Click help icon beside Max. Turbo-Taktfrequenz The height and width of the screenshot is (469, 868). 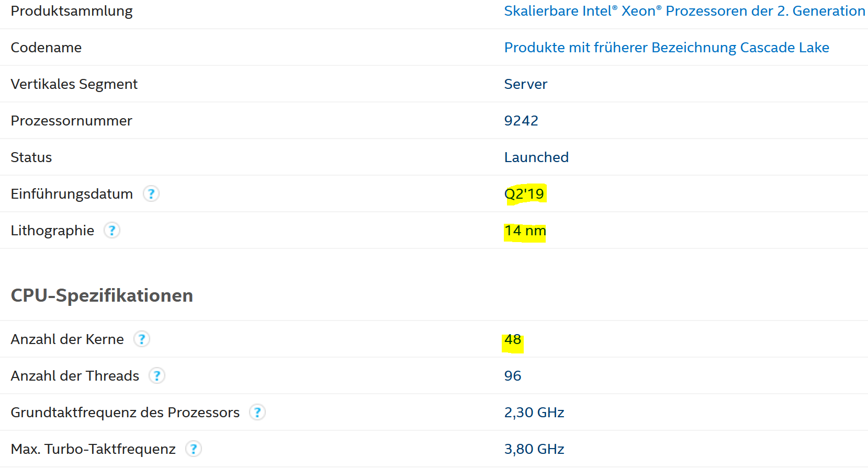coord(194,449)
